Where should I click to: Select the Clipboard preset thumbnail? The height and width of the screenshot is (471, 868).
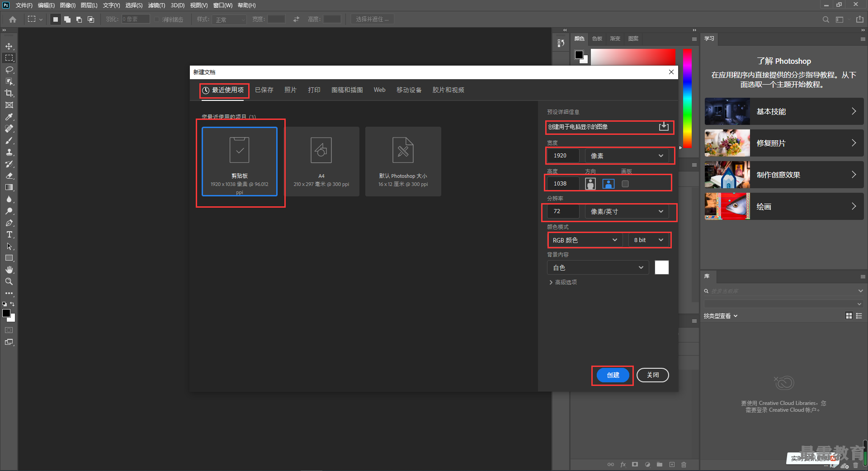coord(240,162)
